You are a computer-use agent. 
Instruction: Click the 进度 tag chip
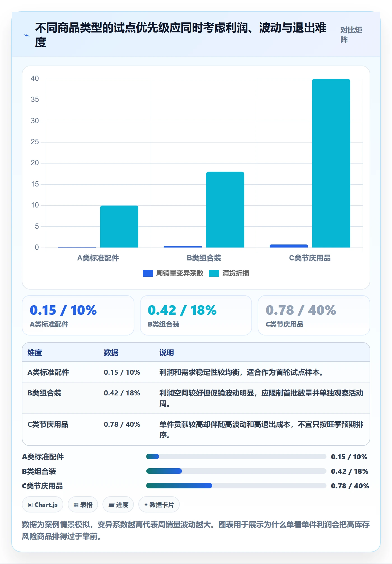coord(118,505)
